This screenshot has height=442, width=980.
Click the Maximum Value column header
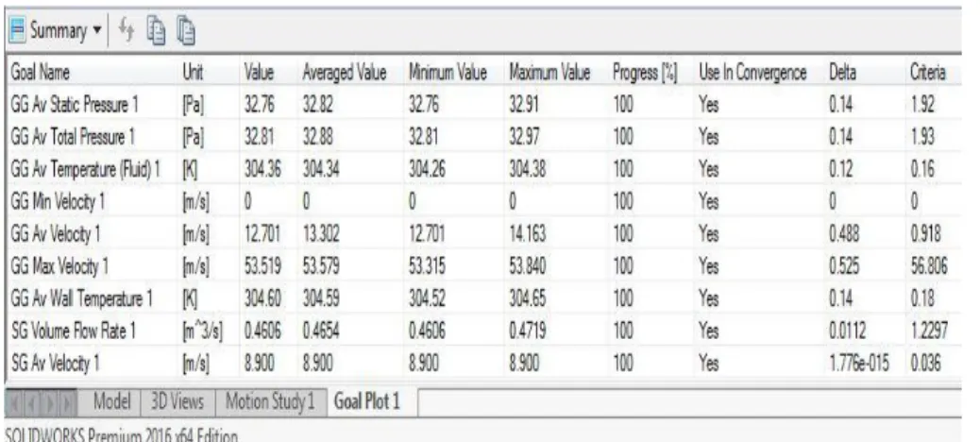(x=550, y=75)
